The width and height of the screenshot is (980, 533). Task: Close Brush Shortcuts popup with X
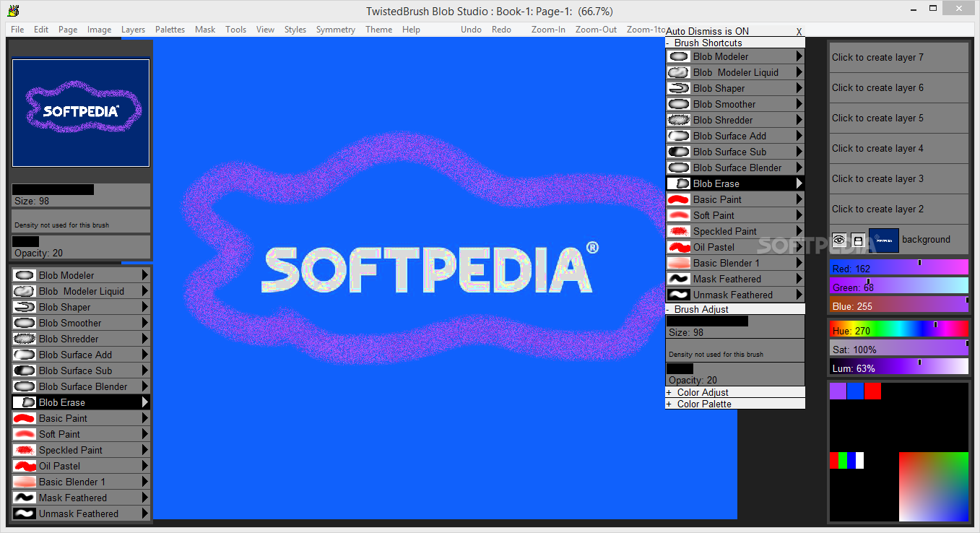(x=799, y=32)
